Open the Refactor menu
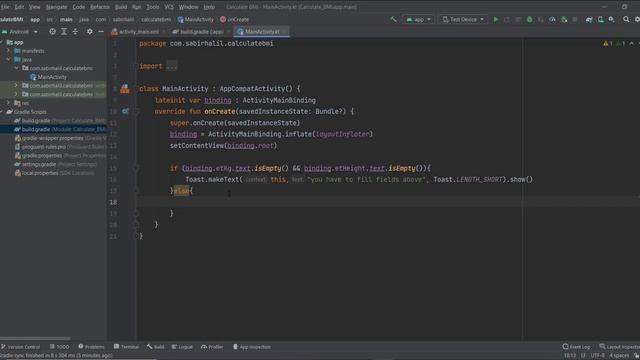The image size is (640, 360). click(100, 7)
